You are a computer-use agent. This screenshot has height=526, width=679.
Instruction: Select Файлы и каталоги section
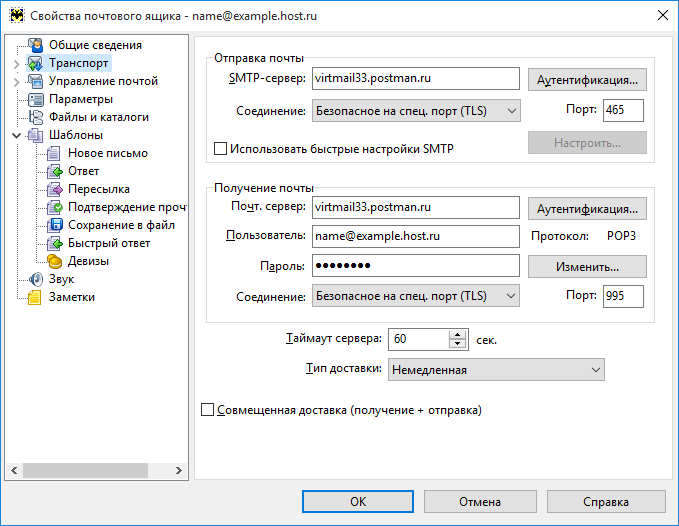coord(99,117)
